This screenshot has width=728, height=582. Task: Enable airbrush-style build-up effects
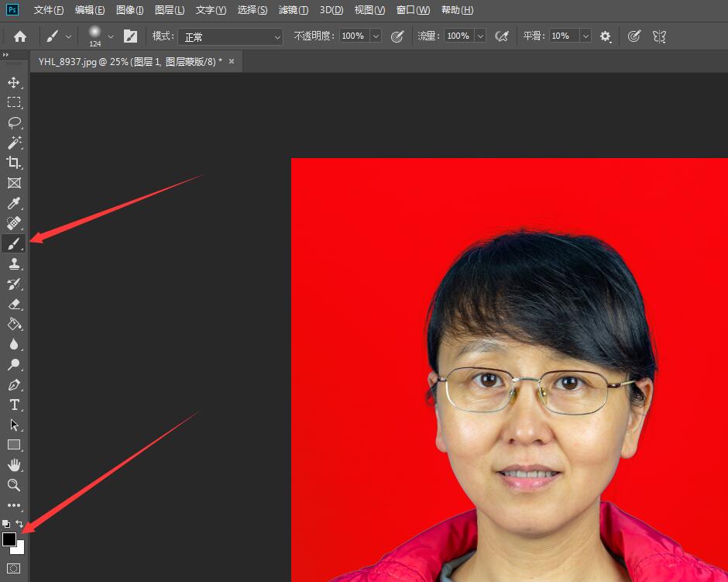(501, 36)
